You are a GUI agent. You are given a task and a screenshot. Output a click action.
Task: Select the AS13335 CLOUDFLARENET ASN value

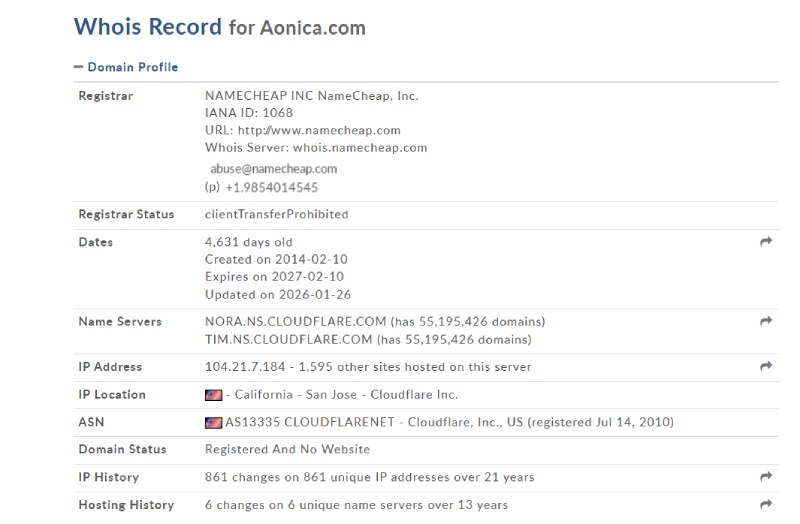[449, 422]
